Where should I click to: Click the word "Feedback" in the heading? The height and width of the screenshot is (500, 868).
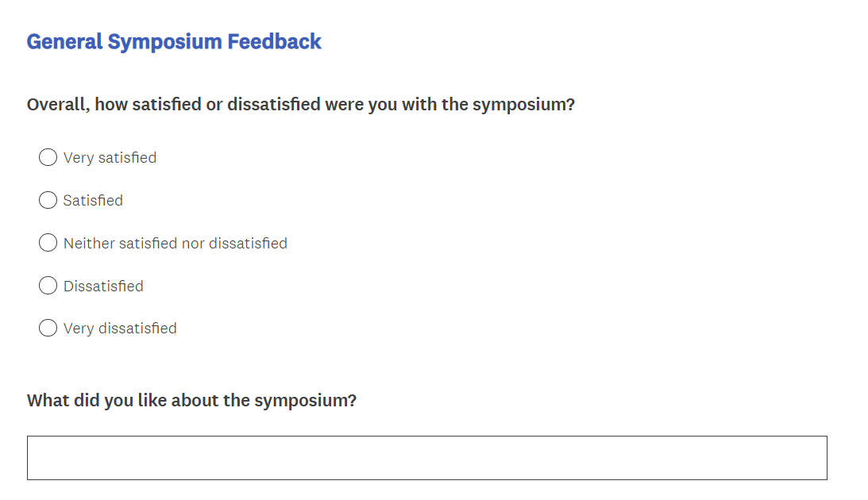coord(275,41)
